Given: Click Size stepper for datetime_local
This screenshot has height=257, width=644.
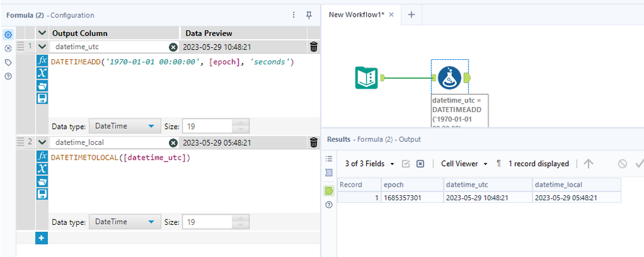Looking at the screenshot, I should tap(240, 222).
